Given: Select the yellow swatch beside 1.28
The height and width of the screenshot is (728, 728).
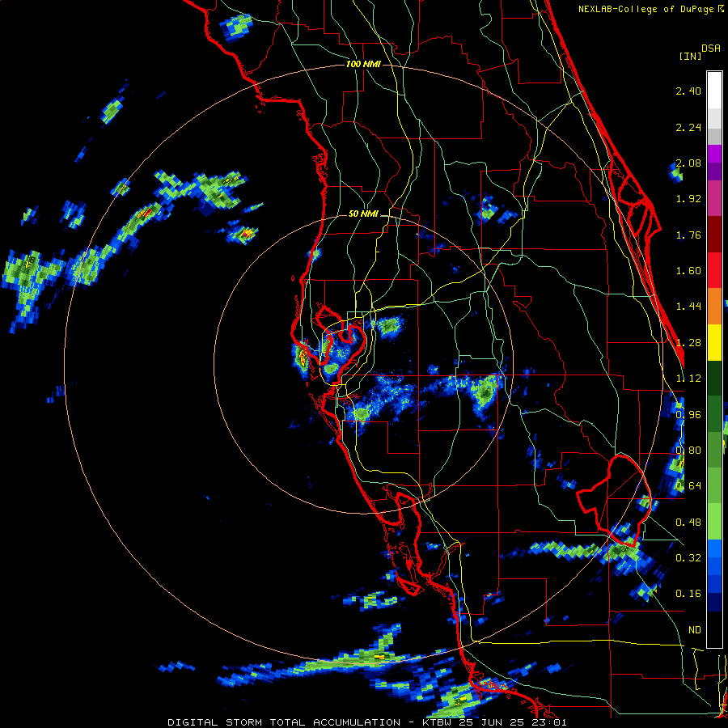Looking at the screenshot, I should click(x=714, y=343).
